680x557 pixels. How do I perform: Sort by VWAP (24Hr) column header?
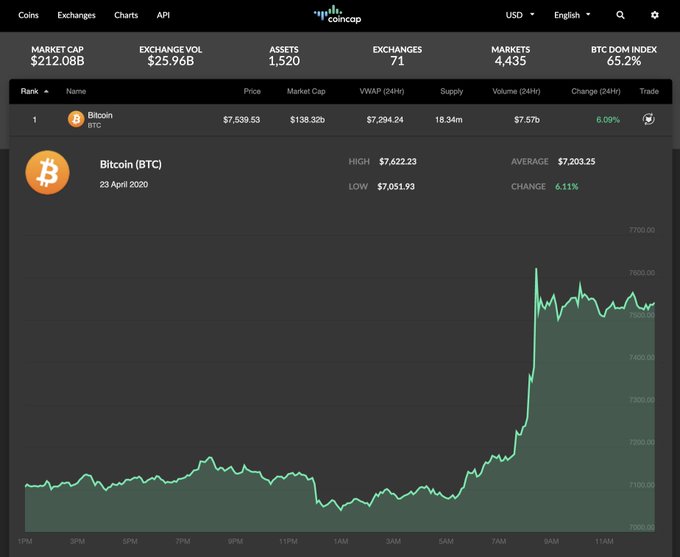382,91
